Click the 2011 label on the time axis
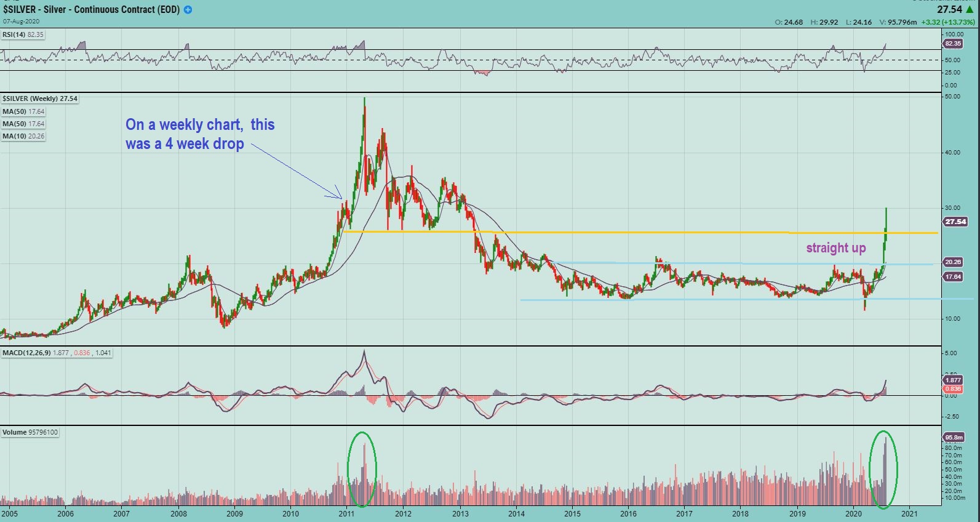This screenshot has width=980, height=522. coord(346,514)
